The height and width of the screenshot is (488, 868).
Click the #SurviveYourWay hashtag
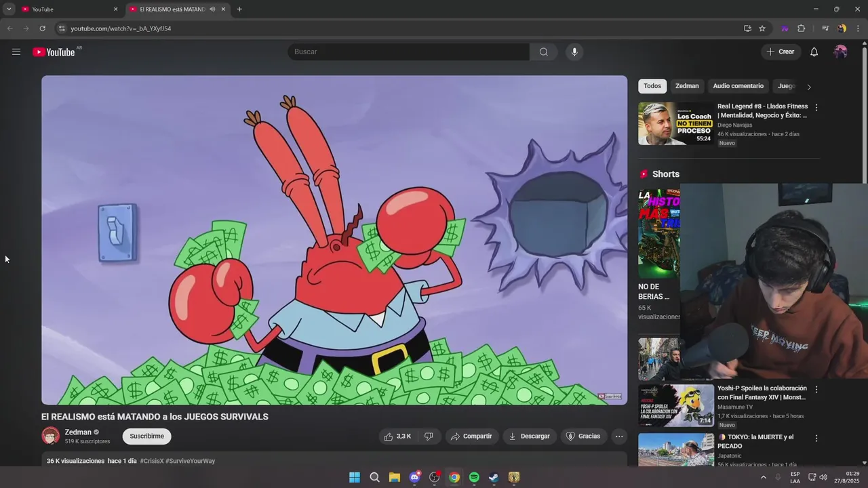191,461
